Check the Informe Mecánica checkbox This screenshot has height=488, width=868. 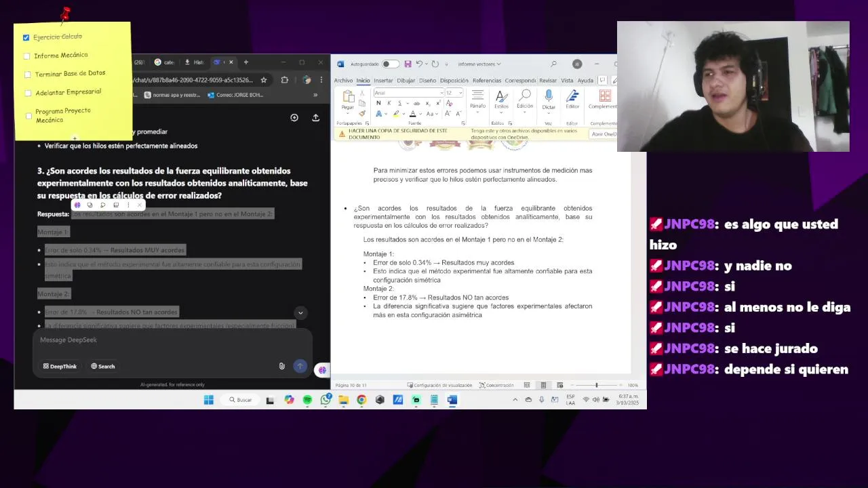(x=27, y=56)
